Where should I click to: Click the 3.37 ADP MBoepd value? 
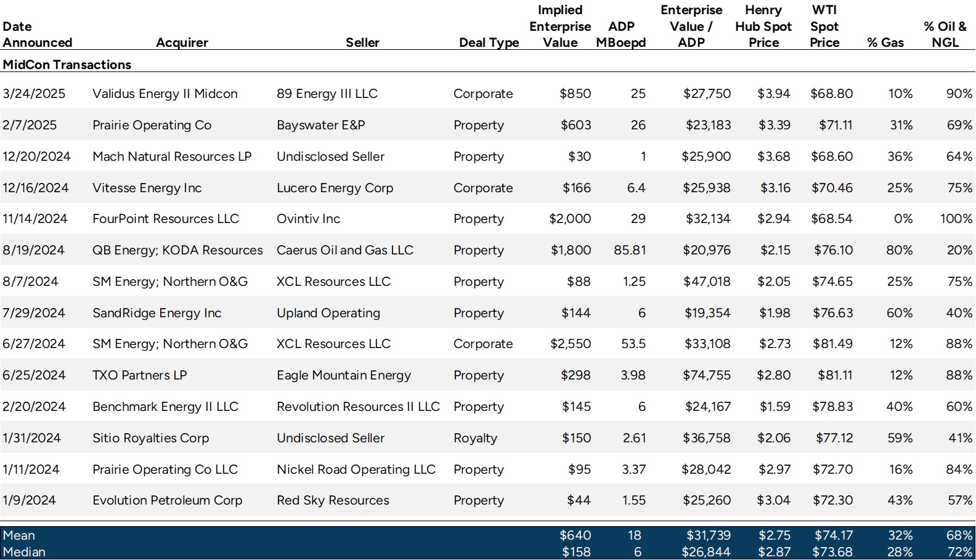point(634,469)
